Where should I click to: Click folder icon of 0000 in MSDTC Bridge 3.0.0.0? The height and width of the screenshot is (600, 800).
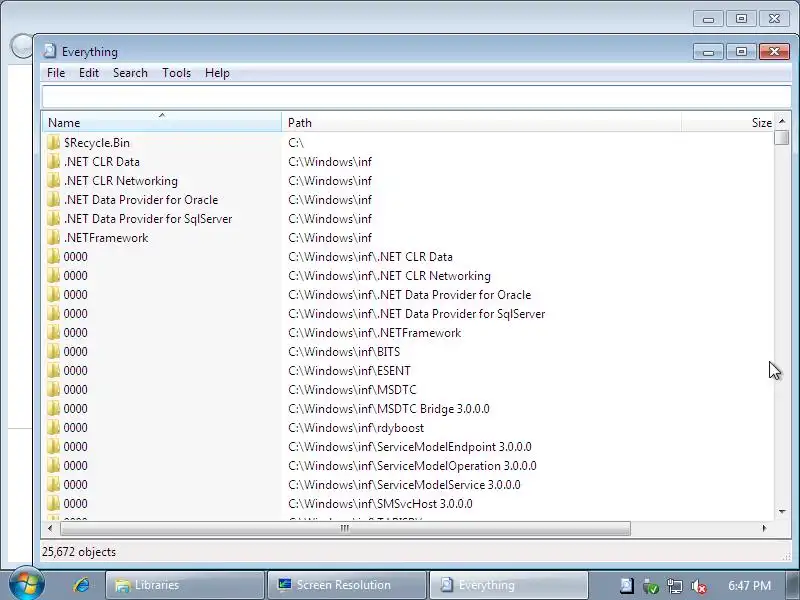point(54,409)
